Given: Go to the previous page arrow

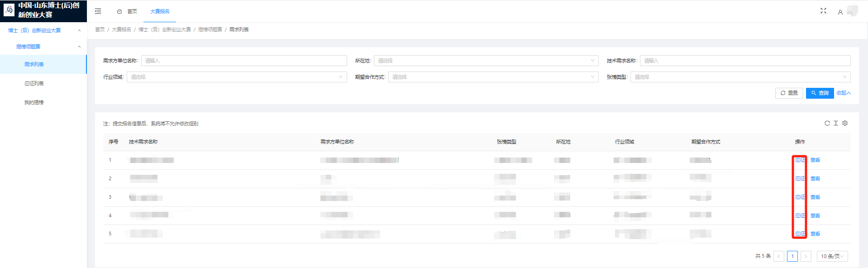Looking at the screenshot, I should [x=779, y=256].
